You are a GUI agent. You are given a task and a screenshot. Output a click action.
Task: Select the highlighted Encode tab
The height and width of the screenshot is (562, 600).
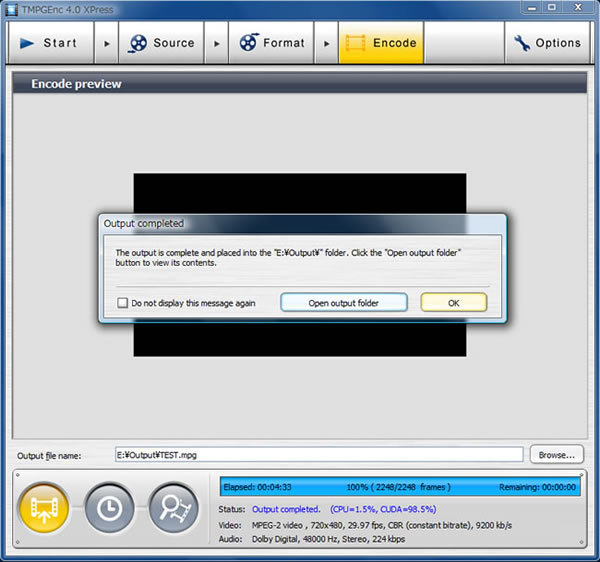tap(381, 43)
